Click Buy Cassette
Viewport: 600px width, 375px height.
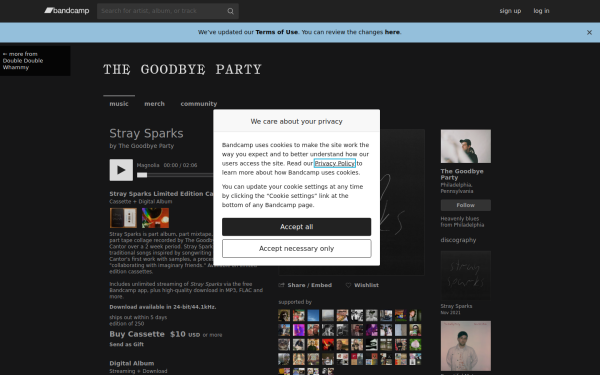137,334
